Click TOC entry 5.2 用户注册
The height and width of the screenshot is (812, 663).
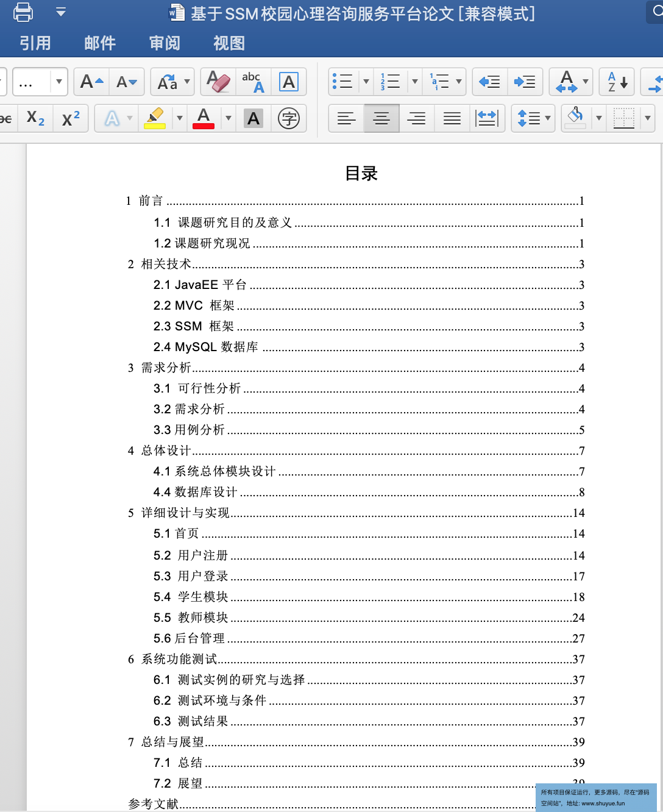[x=369, y=555]
